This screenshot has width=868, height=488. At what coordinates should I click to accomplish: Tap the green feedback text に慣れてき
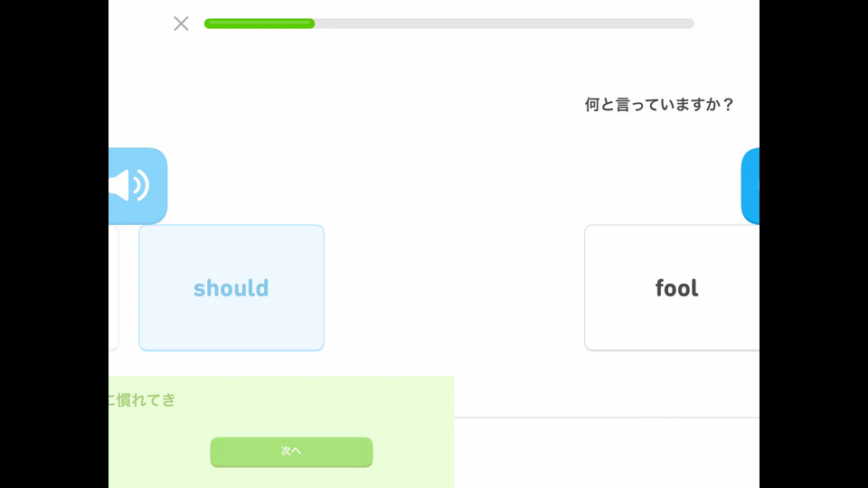click(x=143, y=399)
